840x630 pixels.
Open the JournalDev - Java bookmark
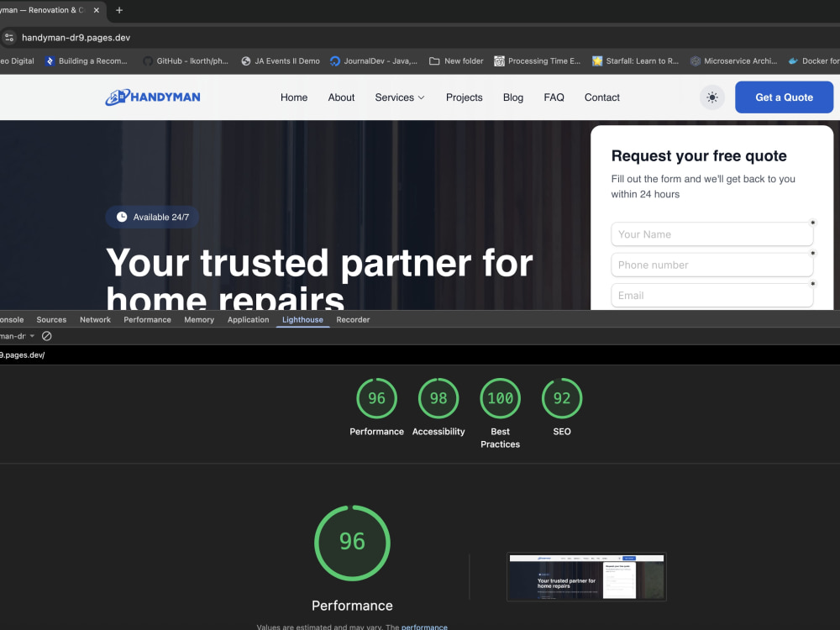(374, 61)
